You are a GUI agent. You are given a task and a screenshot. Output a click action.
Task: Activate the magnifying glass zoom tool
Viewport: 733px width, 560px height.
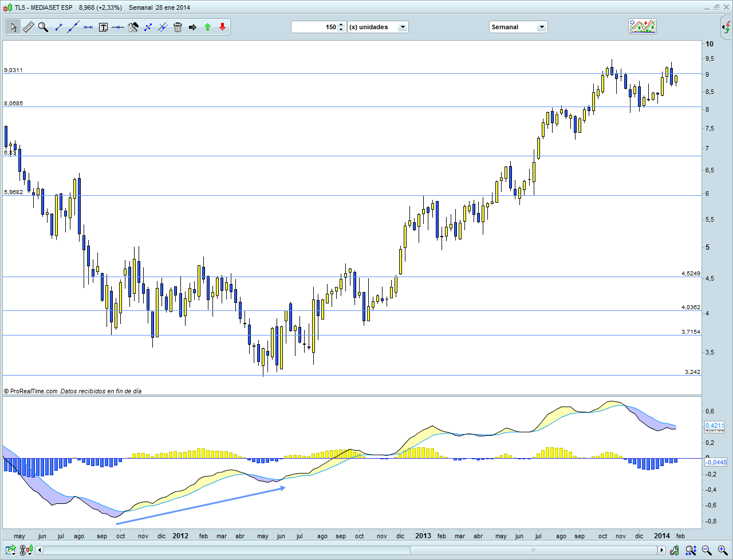(x=43, y=27)
